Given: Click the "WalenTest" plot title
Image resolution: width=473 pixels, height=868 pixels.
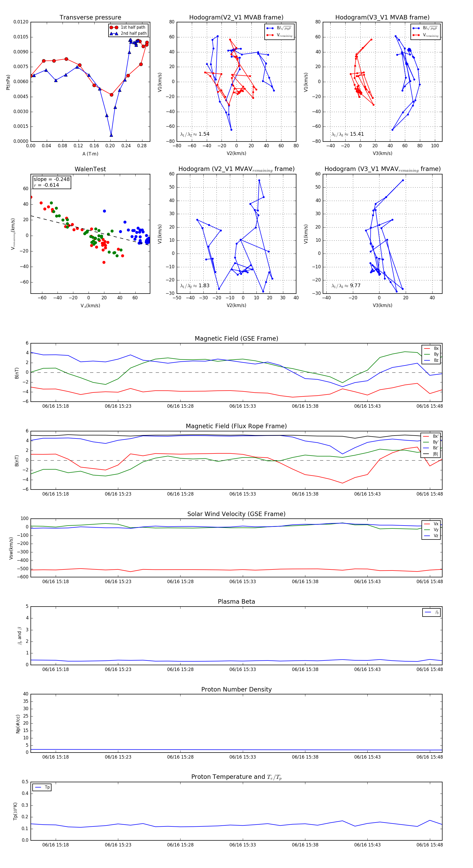Looking at the screenshot, I should pos(90,169).
